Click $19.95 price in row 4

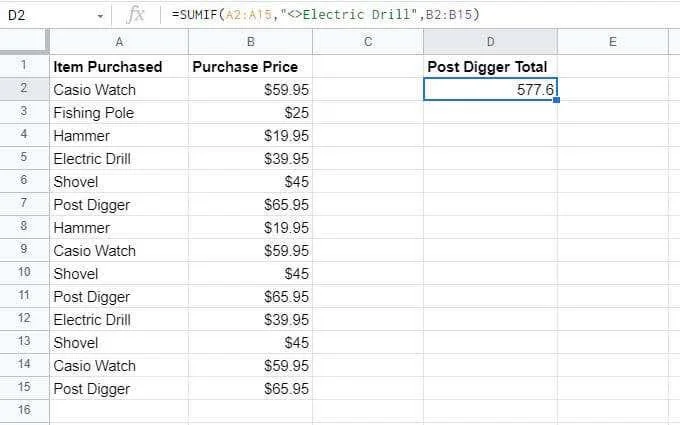point(250,135)
